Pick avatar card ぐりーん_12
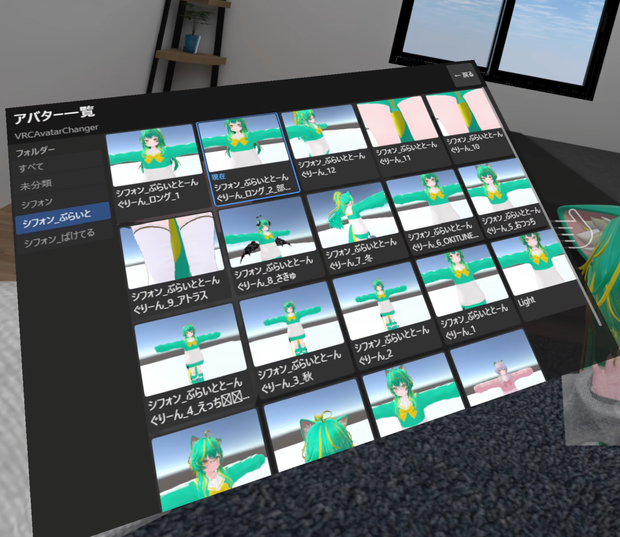 coord(328,146)
